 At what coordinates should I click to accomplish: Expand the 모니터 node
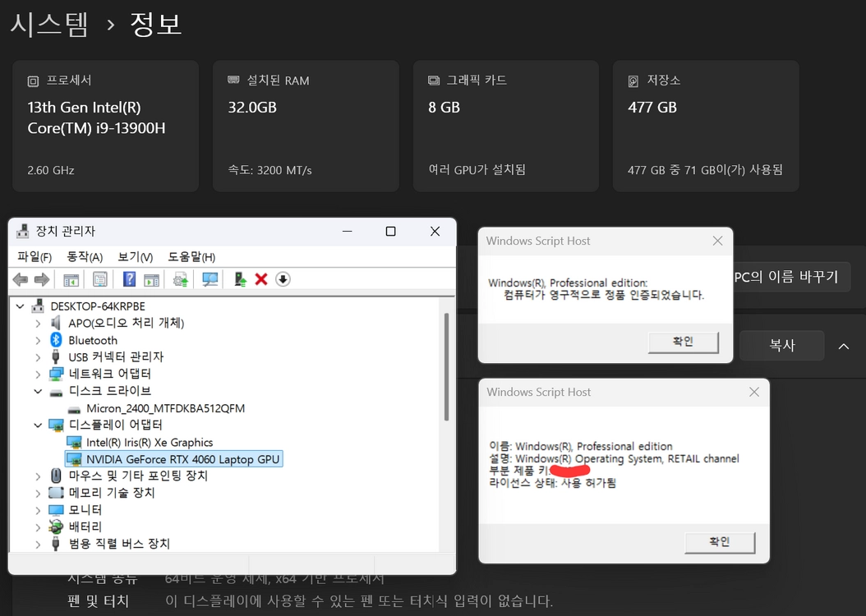tap(38, 510)
